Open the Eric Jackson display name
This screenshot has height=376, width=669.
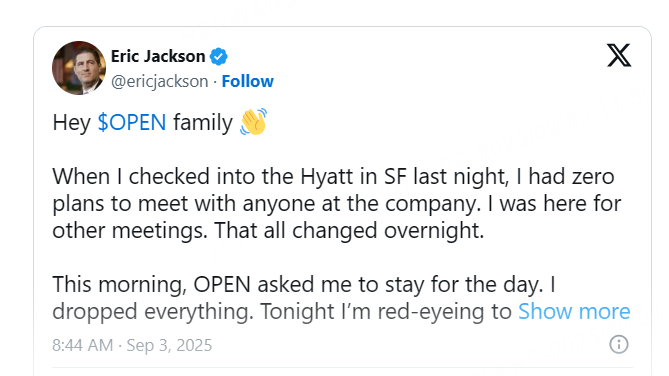[x=158, y=56]
